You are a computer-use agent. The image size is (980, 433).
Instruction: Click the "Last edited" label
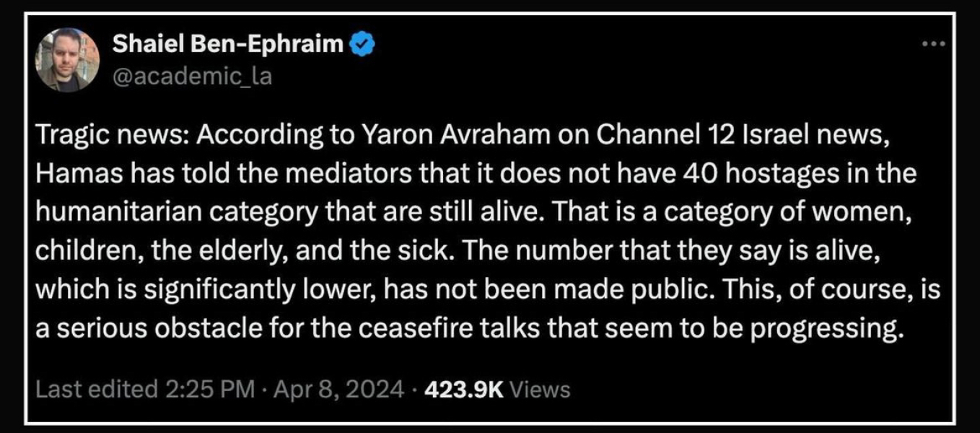coord(97,390)
